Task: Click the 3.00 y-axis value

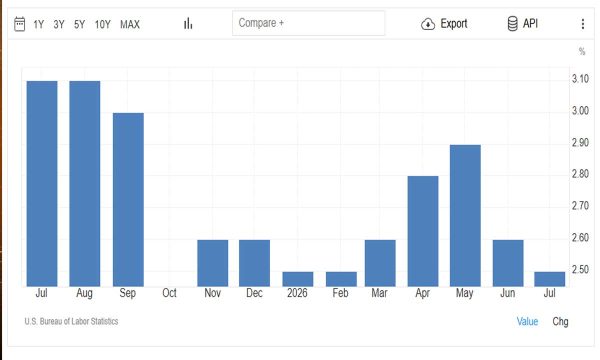Action: [580, 111]
